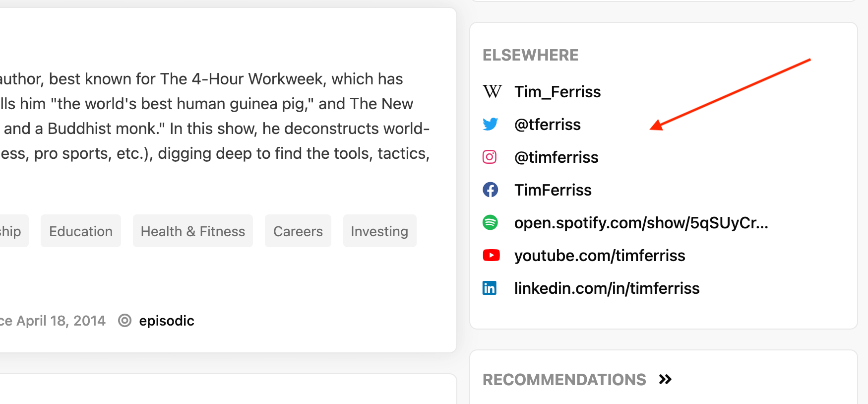Click the Facebook logo icon
Viewport: 868px width, 404px height.
click(490, 190)
